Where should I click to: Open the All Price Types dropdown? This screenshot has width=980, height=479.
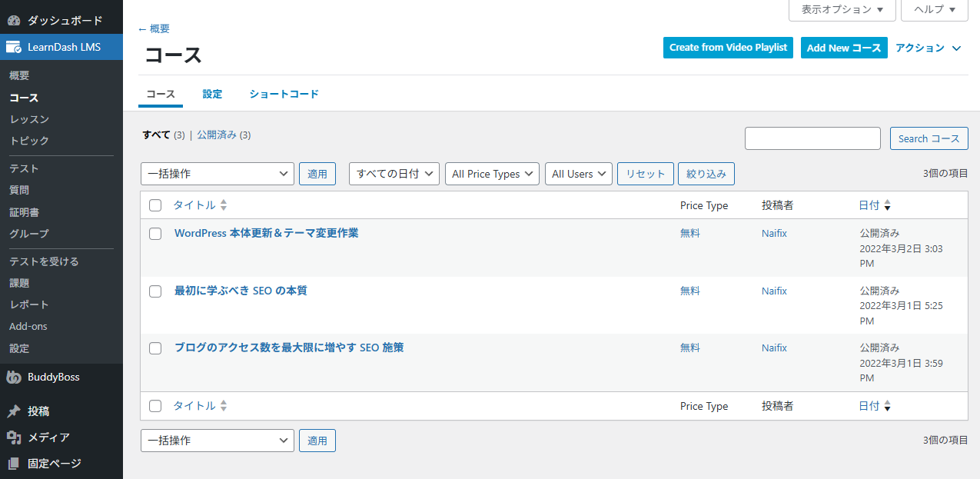tap(492, 174)
